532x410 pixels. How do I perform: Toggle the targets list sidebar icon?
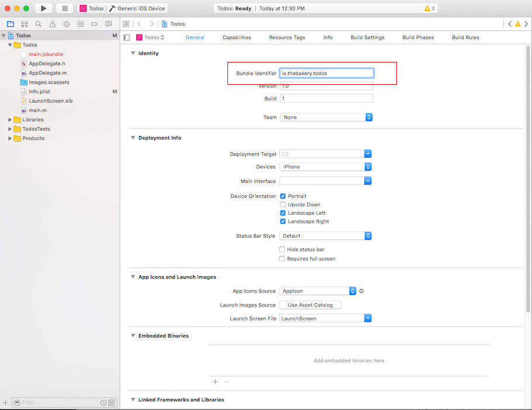(x=126, y=37)
